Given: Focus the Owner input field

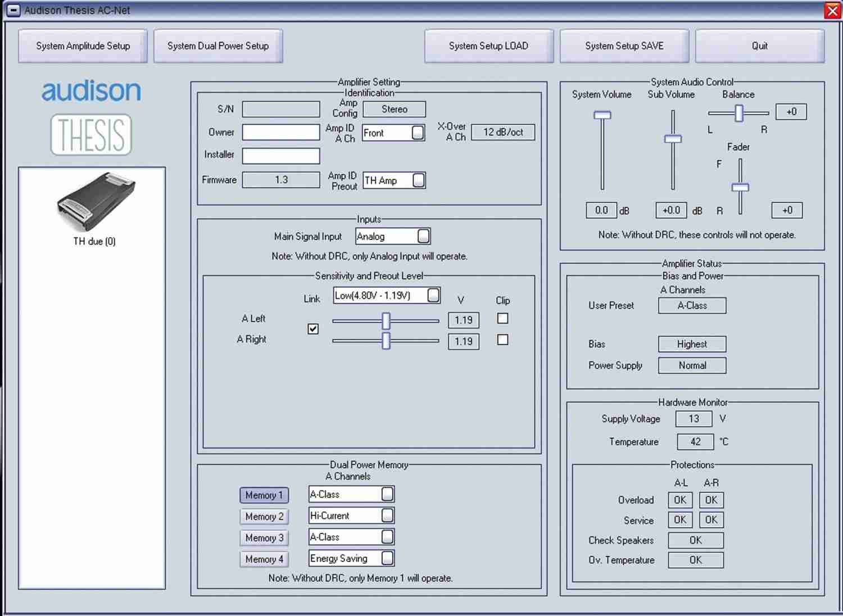Looking at the screenshot, I should point(281,132).
